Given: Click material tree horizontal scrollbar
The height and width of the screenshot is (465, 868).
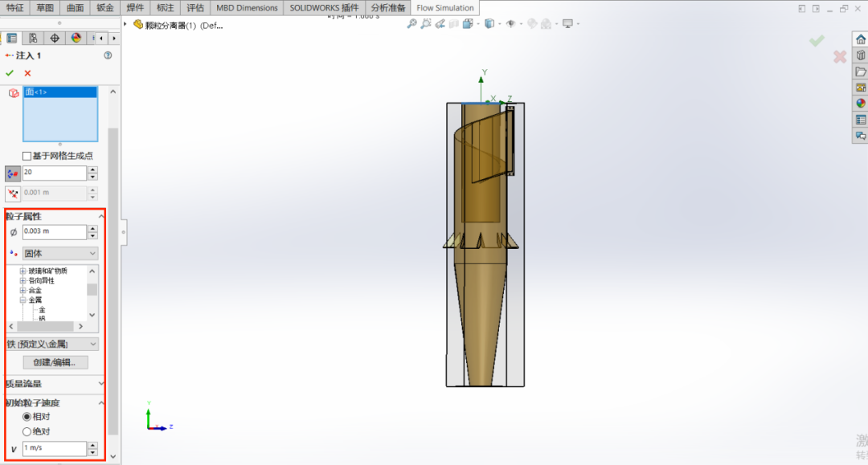Looking at the screenshot, I should point(45,326).
